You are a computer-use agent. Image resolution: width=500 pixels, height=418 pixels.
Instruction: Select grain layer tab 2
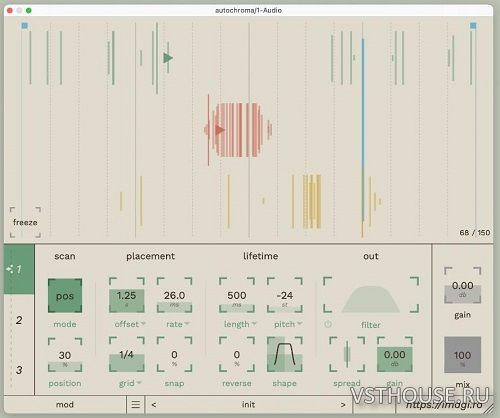click(19, 320)
